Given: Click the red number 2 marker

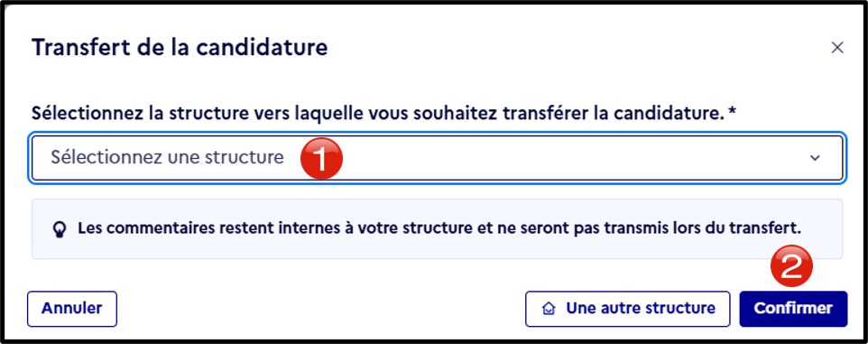Looking at the screenshot, I should [791, 267].
